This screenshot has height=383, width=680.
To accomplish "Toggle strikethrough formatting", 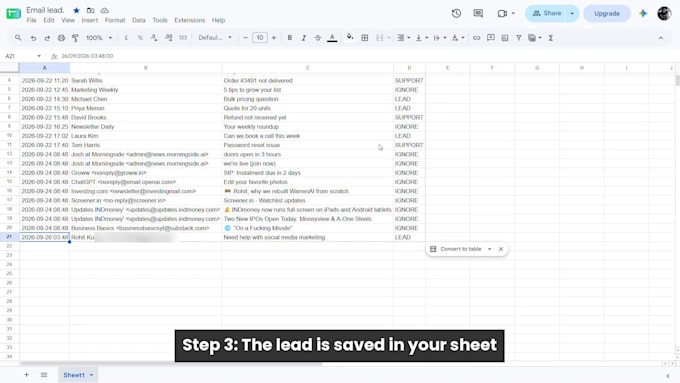I will coord(317,38).
